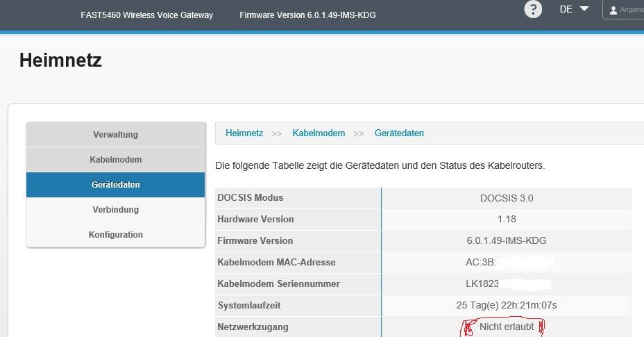This screenshot has height=337, width=644.
Task: Open the Verwaltung sidebar section
Action: pyautogui.click(x=115, y=135)
